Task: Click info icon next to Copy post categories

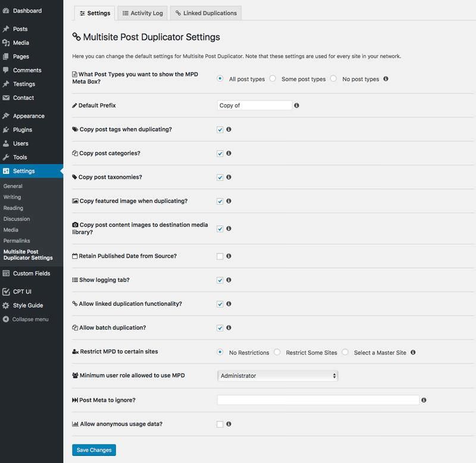Action: click(x=228, y=154)
